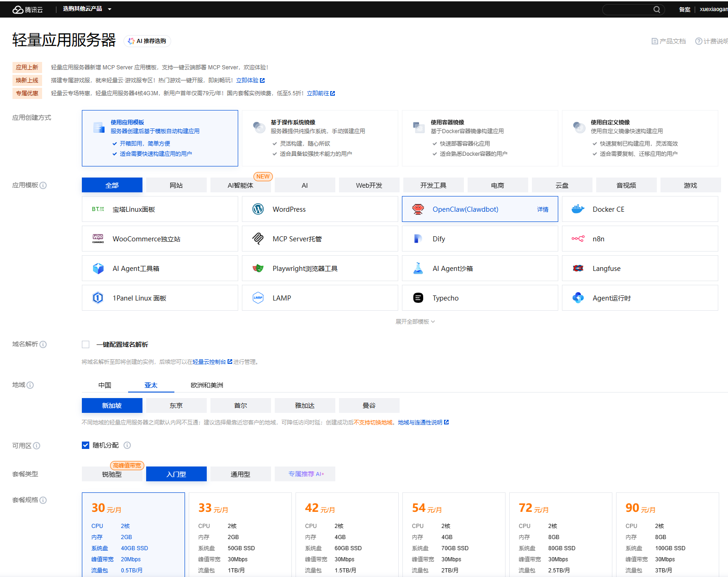This screenshot has width=728, height=577.
Task: Open the 立即体验 link
Action: point(250,80)
